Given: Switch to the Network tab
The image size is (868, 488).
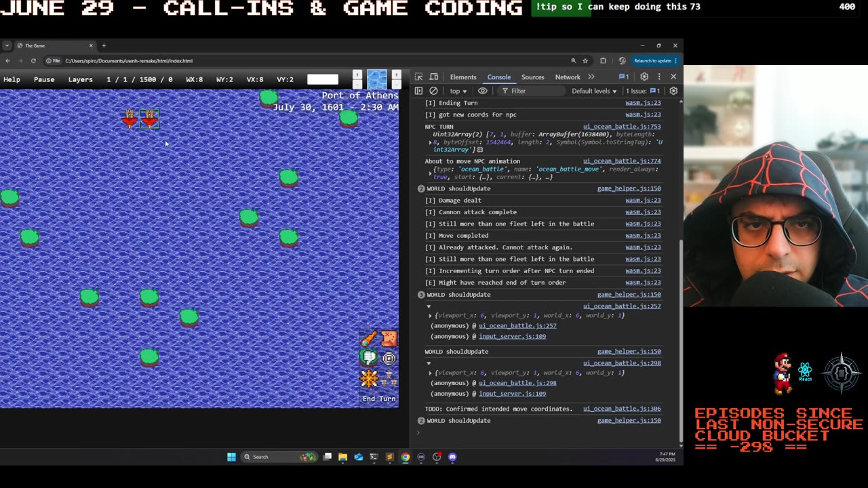Looking at the screenshot, I should click(568, 77).
